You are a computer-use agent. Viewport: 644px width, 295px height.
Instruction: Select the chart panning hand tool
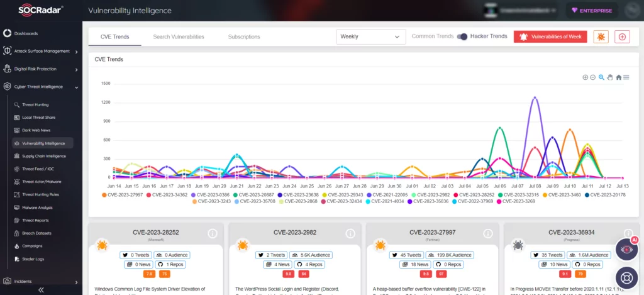pos(610,77)
